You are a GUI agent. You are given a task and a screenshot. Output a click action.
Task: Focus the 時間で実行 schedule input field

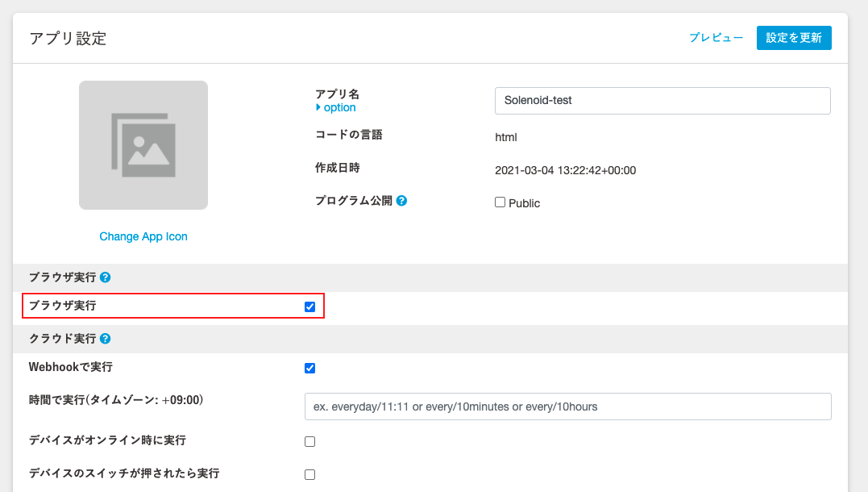pos(568,407)
